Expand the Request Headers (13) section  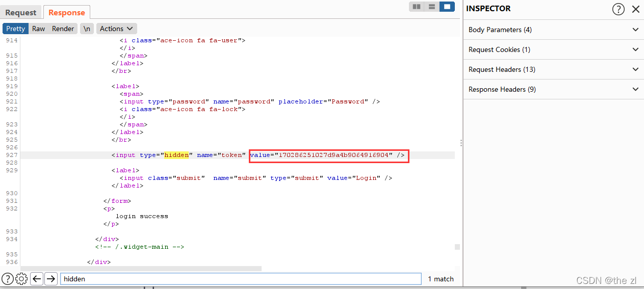point(553,69)
